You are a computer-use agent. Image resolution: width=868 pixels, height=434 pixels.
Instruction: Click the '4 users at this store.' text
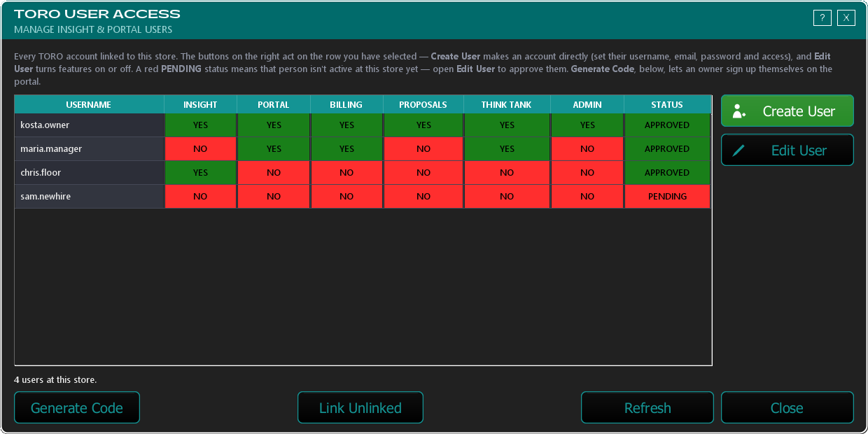coord(55,380)
